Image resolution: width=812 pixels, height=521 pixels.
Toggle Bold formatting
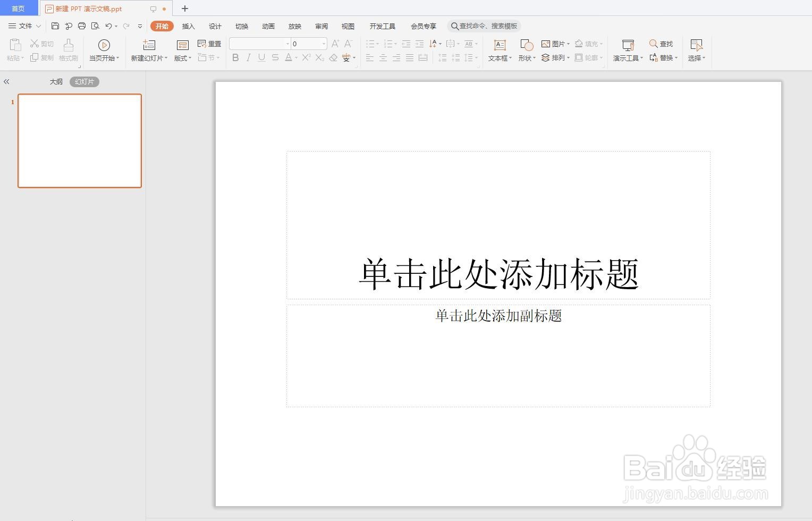(235, 57)
